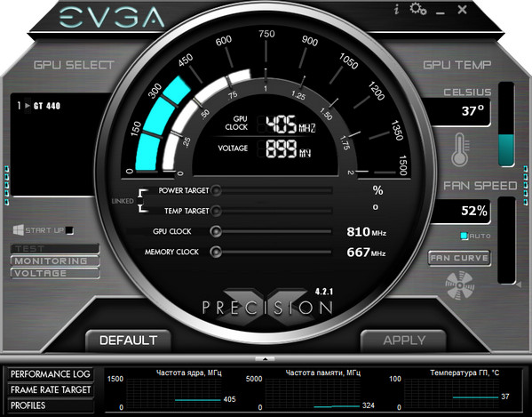Image resolution: width=532 pixels, height=417 pixels.
Task: Click the Memory Clock offset slider knob
Action: click(x=216, y=252)
